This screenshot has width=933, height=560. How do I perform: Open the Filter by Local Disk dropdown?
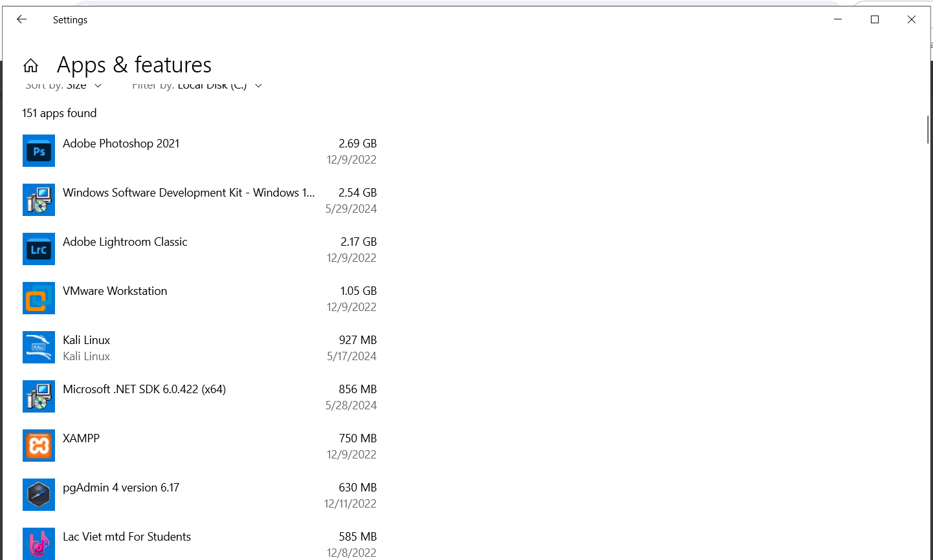click(197, 85)
